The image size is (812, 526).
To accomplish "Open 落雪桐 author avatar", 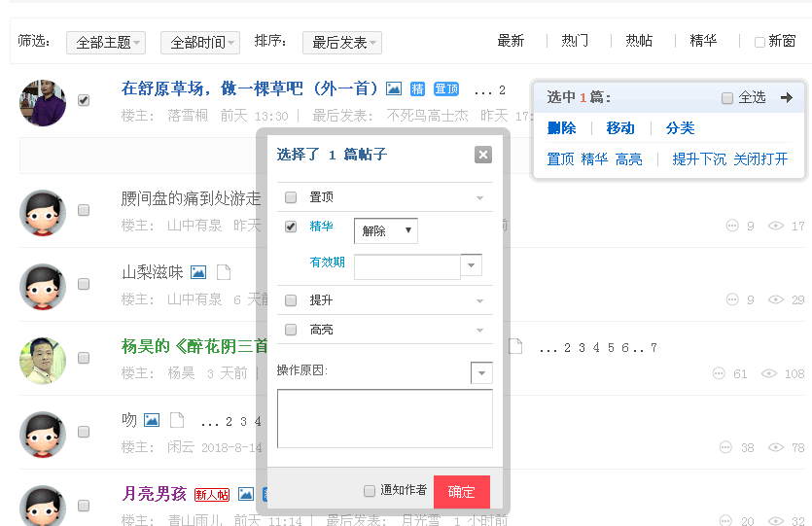I will [x=43, y=102].
